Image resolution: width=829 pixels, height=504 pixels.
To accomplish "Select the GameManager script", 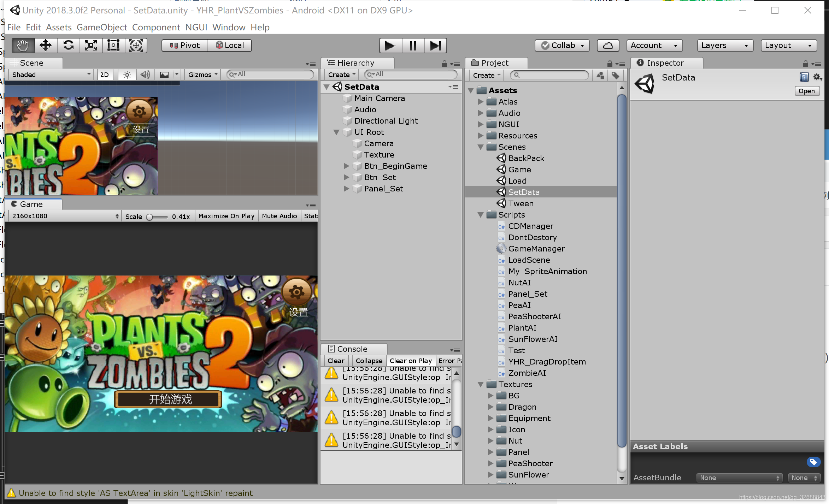I will [x=536, y=249].
